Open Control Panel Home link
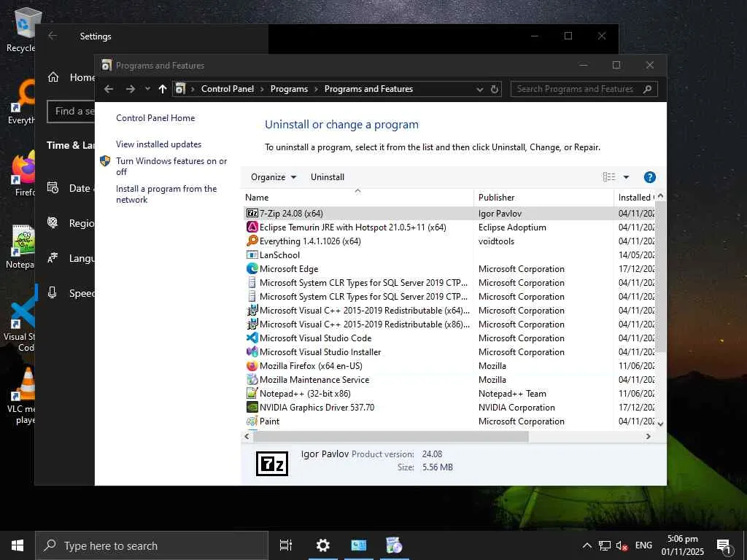Image resolution: width=747 pixels, height=560 pixels. tap(155, 118)
